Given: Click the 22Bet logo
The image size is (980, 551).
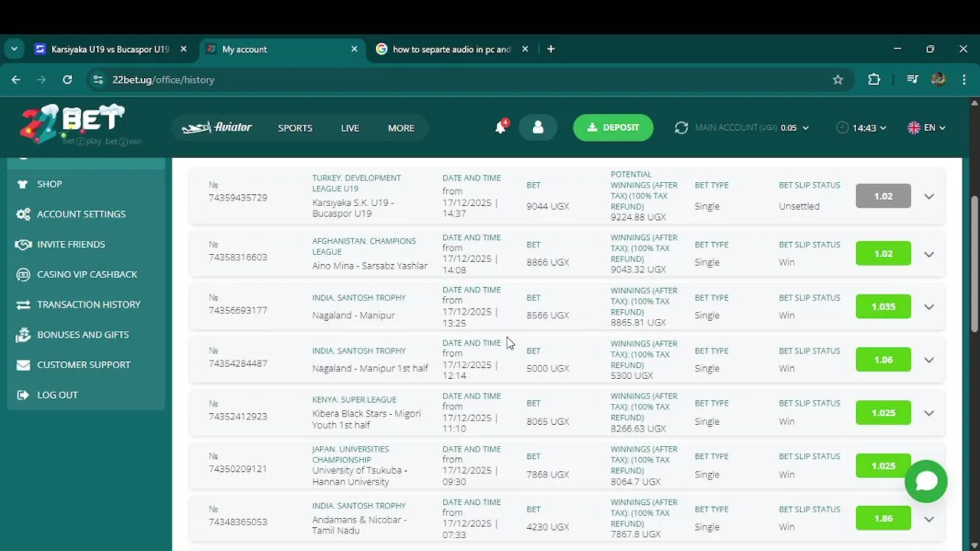Looking at the screenshot, I should click(x=73, y=124).
